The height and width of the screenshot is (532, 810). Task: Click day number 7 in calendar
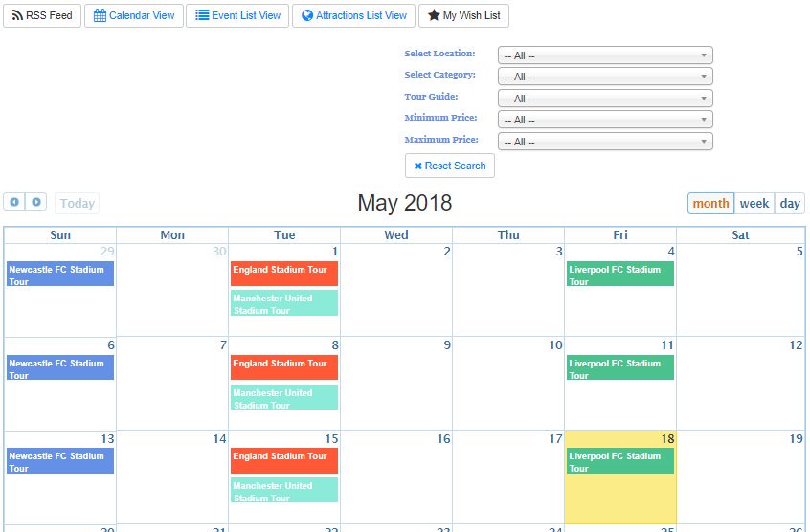pyautogui.click(x=223, y=345)
